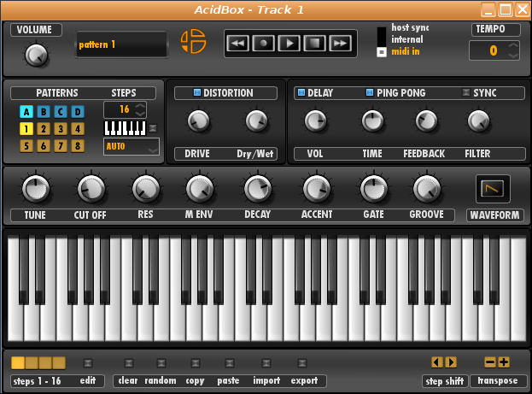Click the pattern 1 name field
Screen dimensions: 532x394
(122, 44)
